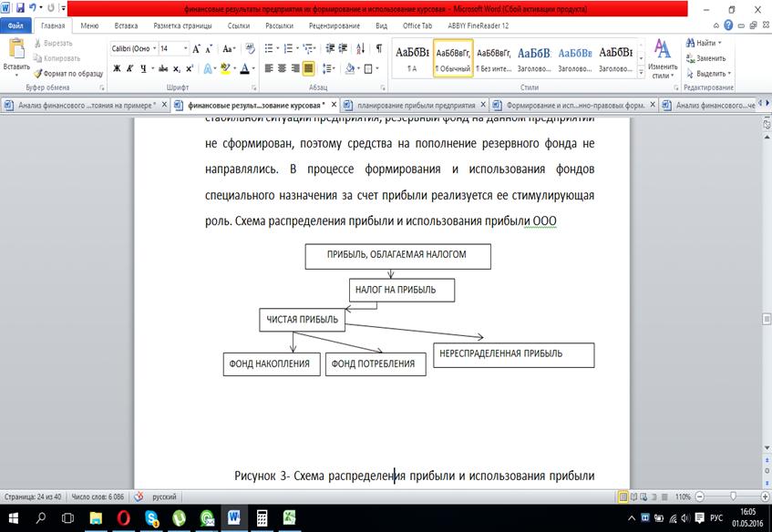Open the Calibri font name dropdown
This screenshot has width=772, height=532.
click(155, 48)
